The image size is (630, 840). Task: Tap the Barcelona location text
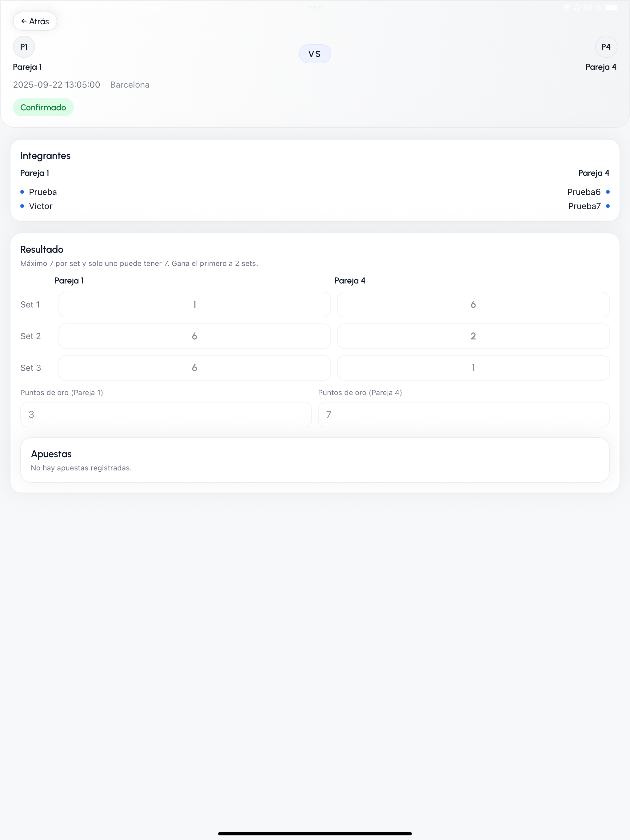(x=130, y=85)
